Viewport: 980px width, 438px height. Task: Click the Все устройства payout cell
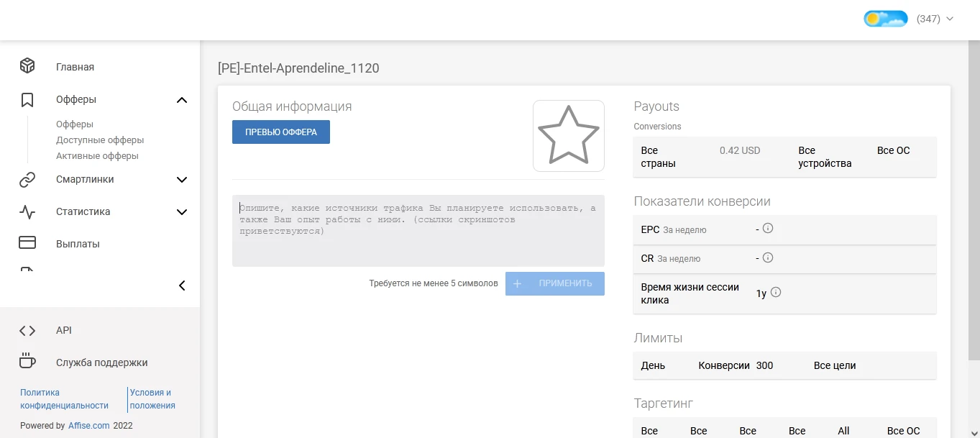(x=825, y=157)
